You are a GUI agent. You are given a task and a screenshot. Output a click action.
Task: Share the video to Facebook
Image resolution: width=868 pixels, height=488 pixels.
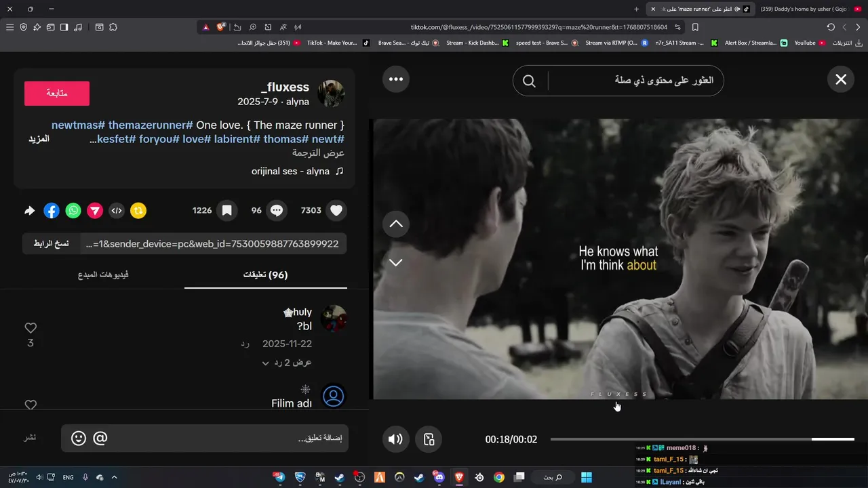[52, 210]
